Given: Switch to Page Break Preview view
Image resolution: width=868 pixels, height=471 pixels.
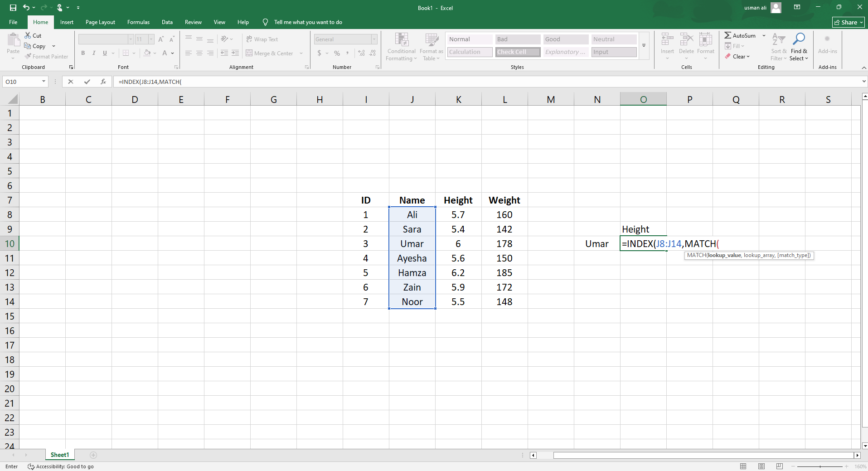Looking at the screenshot, I should (780, 466).
